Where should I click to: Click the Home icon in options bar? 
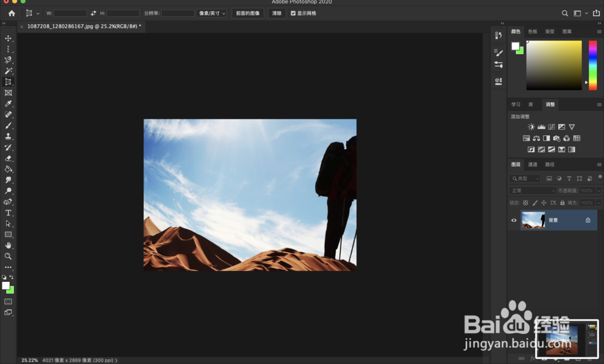click(11, 13)
